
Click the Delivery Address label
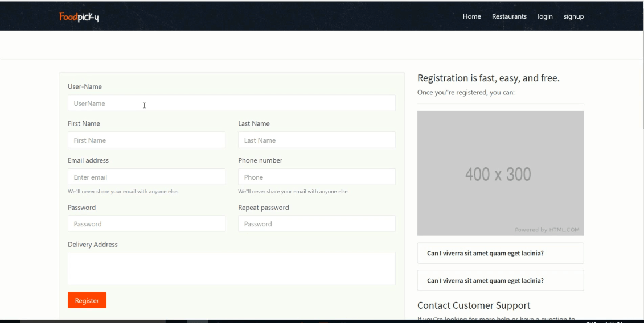click(93, 245)
